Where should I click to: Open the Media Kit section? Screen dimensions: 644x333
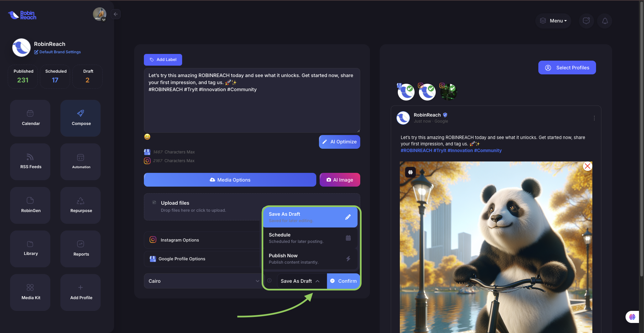coord(30,292)
